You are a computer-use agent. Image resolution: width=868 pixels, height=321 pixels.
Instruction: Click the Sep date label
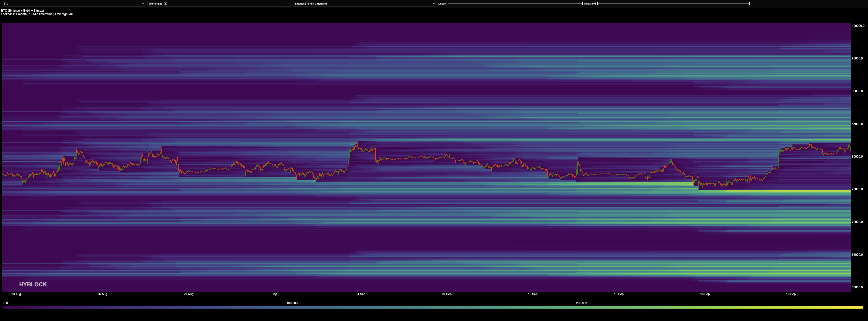pyautogui.click(x=274, y=294)
